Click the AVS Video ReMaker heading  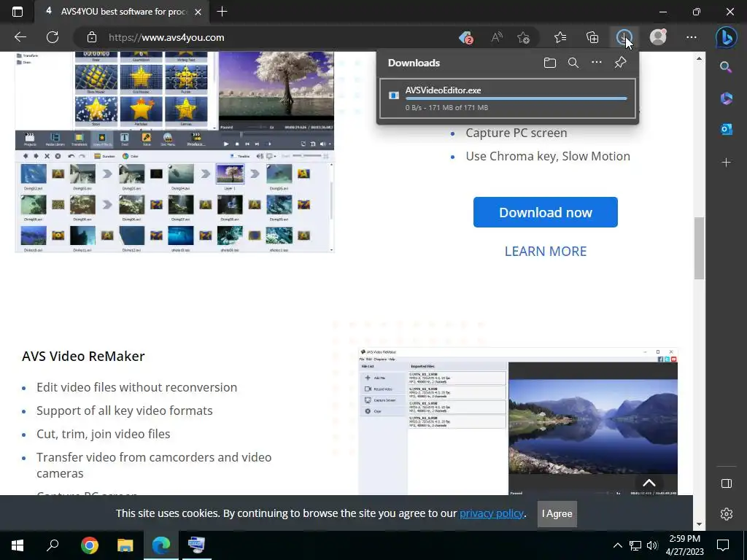click(x=83, y=356)
